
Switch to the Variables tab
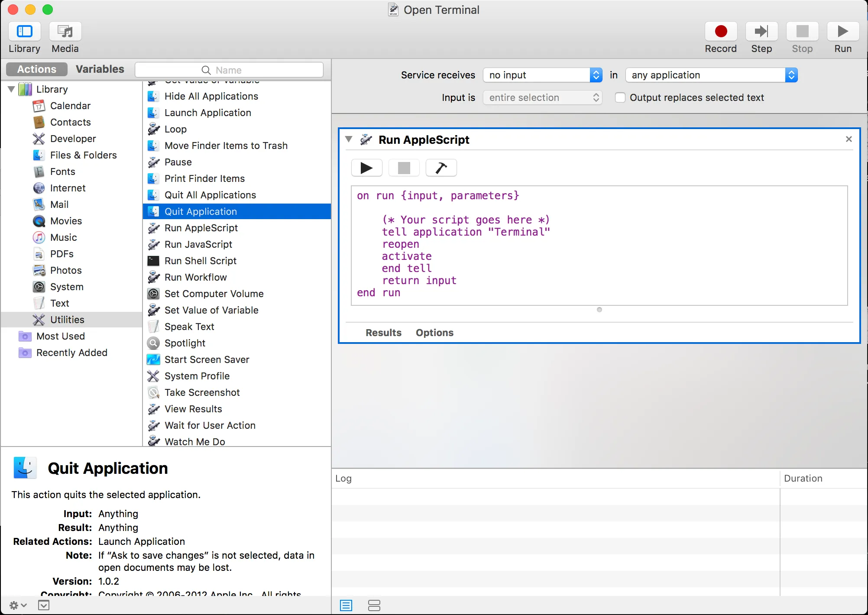(100, 69)
